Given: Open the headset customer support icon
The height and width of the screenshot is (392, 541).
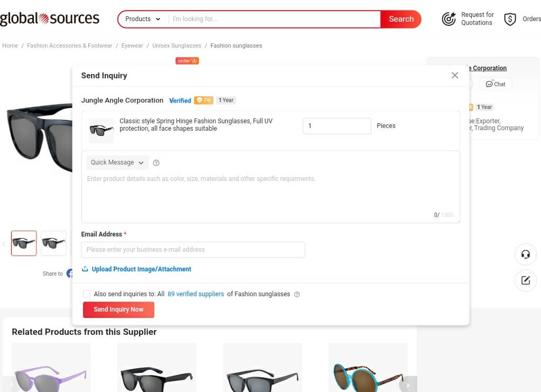Looking at the screenshot, I should (526, 254).
